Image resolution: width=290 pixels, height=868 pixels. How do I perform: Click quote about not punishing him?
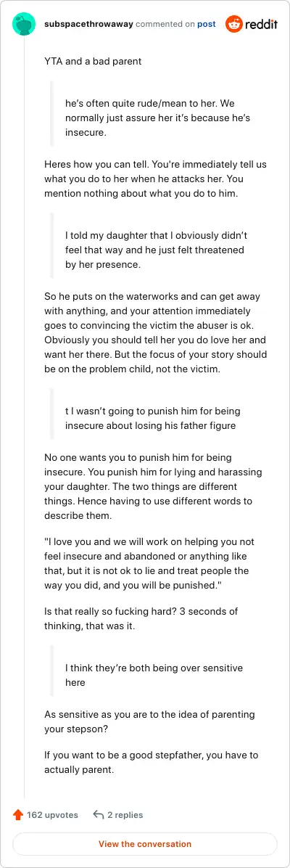click(x=153, y=419)
